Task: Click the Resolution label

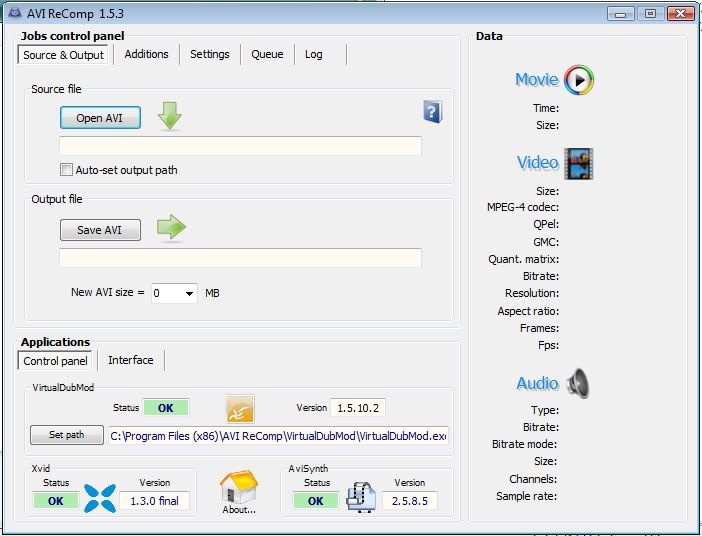Action: pos(532,293)
